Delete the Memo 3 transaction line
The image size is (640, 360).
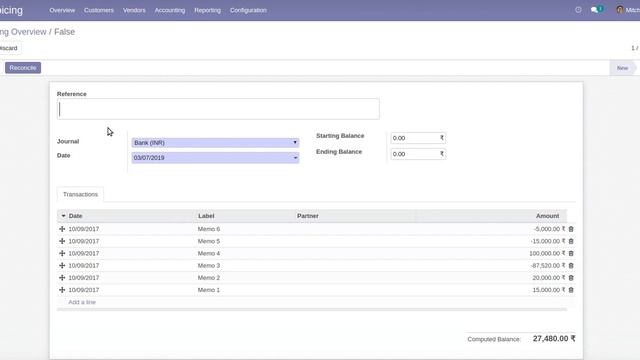click(571, 266)
